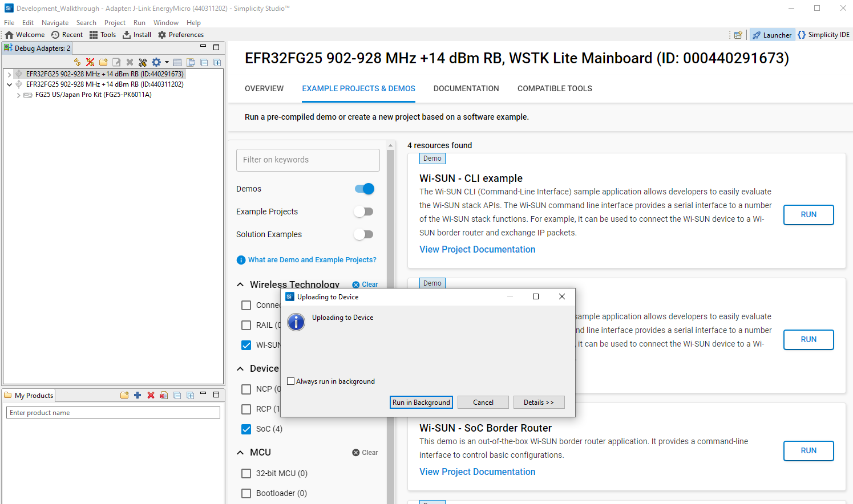The image size is (853, 504).
Task: Click the collapse all icon in Debug Adapters panel
Action: 204,62
